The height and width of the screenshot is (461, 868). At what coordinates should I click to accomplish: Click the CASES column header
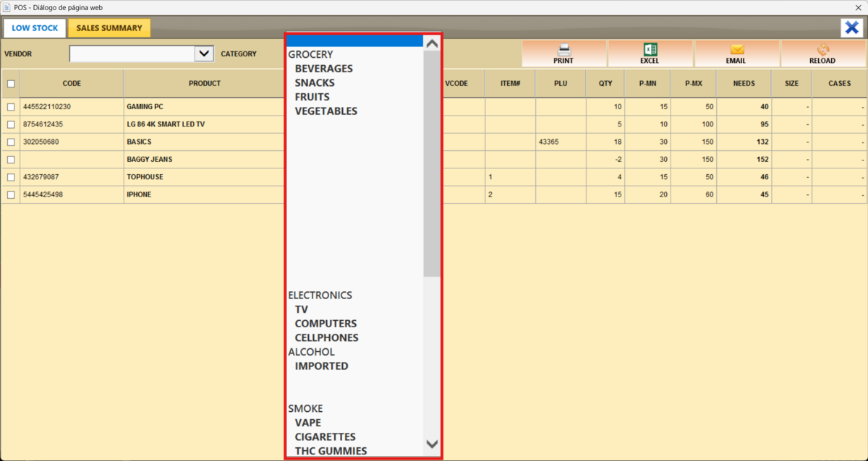tap(839, 84)
